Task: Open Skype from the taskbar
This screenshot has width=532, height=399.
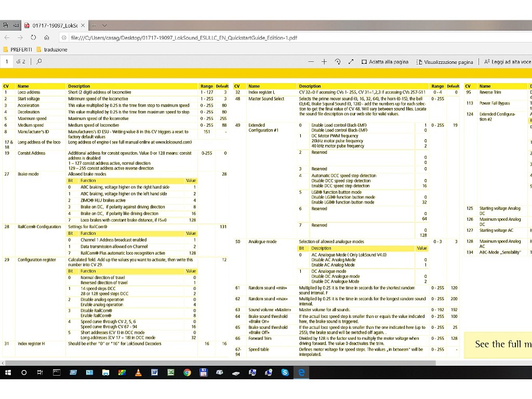Action: click(285, 373)
